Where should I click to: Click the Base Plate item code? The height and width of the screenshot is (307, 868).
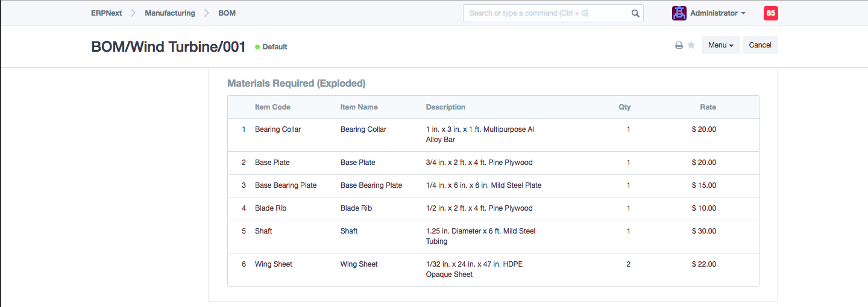pos(272,163)
